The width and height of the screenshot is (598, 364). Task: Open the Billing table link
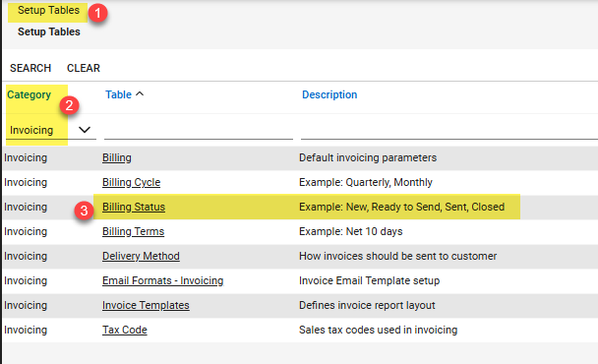pos(117,157)
